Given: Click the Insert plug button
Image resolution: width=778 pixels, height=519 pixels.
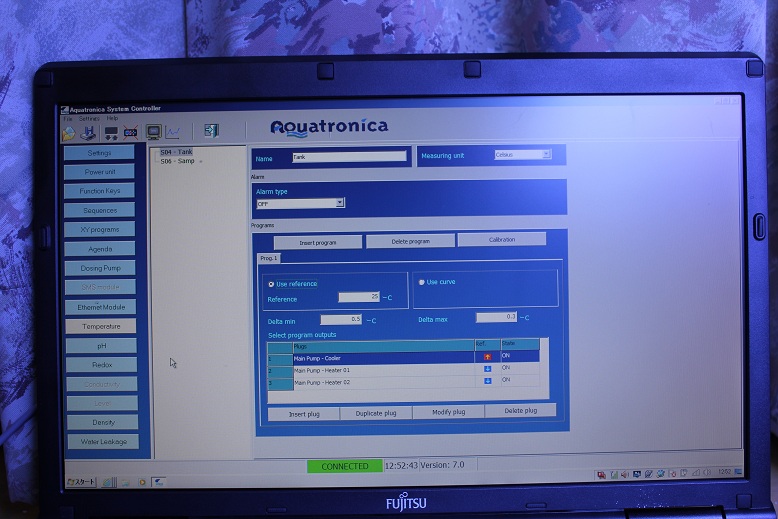Looking at the screenshot, I should [304, 414].
